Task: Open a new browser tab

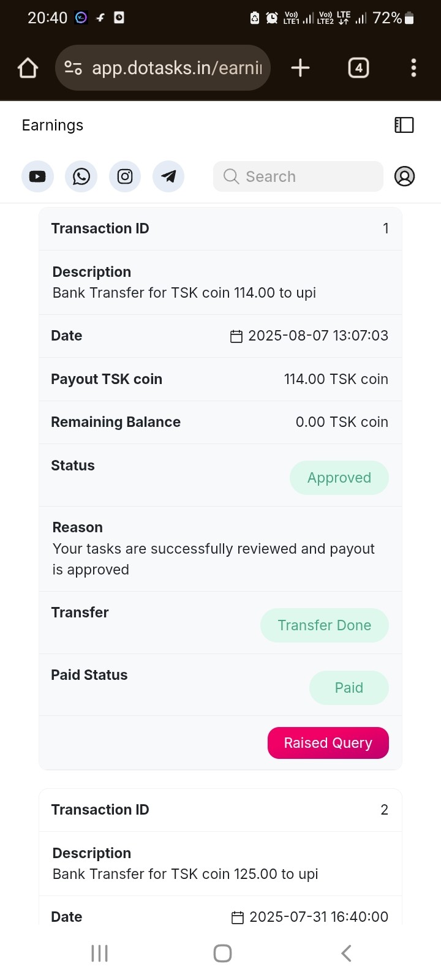Action: [x=300, y=68]
